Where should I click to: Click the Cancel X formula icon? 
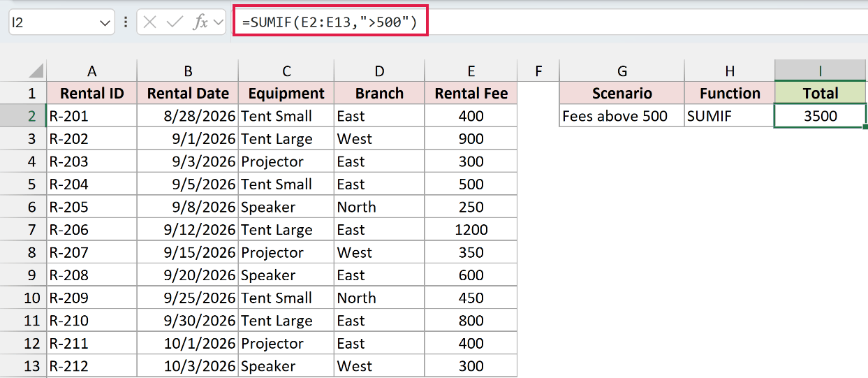(x=149, y=22)
